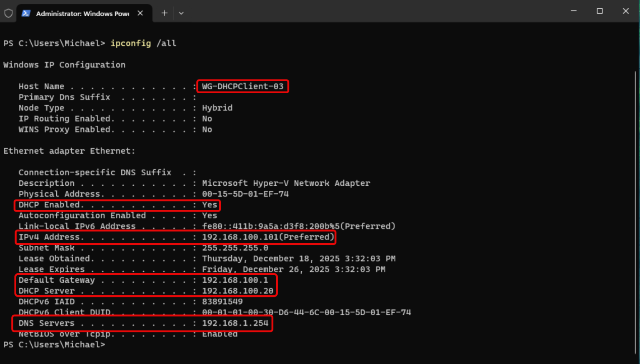Select the Default Gateway value 192.168.100.1
The image size is (640, 364).
point(235,280)
